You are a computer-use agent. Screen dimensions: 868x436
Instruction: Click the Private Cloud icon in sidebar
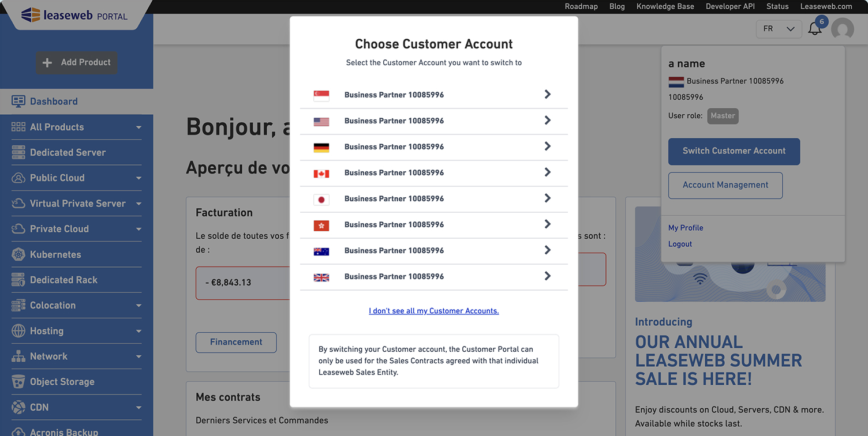pos(18,229)
